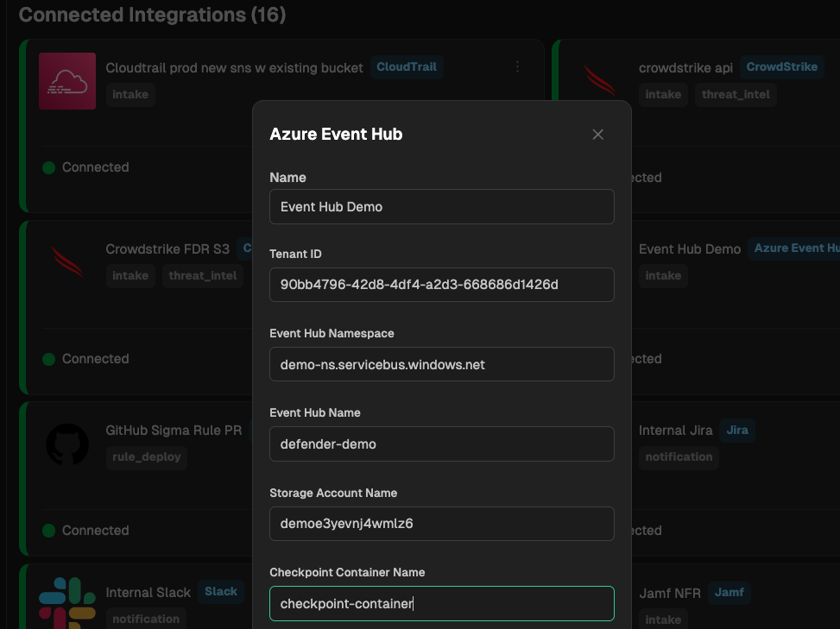Click Connected status on Crowdstrike FDR S3 card
840x629 pixels.
85,359
